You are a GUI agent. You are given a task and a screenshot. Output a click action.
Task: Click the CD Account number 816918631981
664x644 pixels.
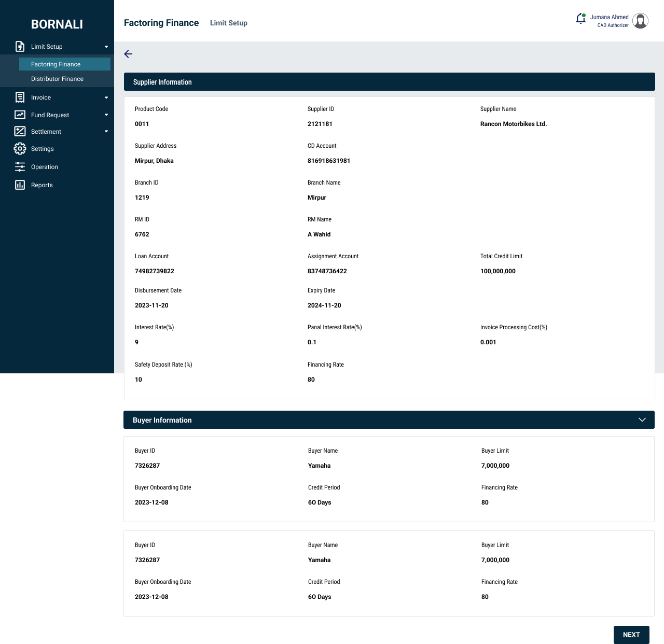point(329,161)
